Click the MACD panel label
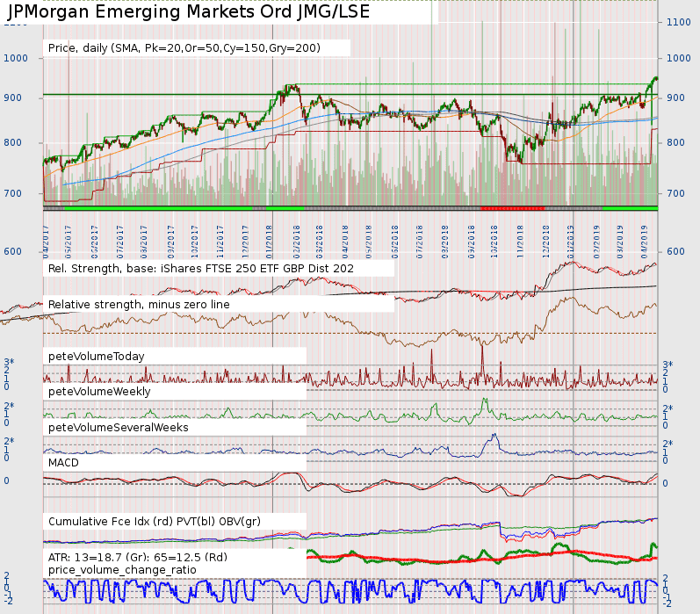 pyautogui.click(x=63, y=463)
